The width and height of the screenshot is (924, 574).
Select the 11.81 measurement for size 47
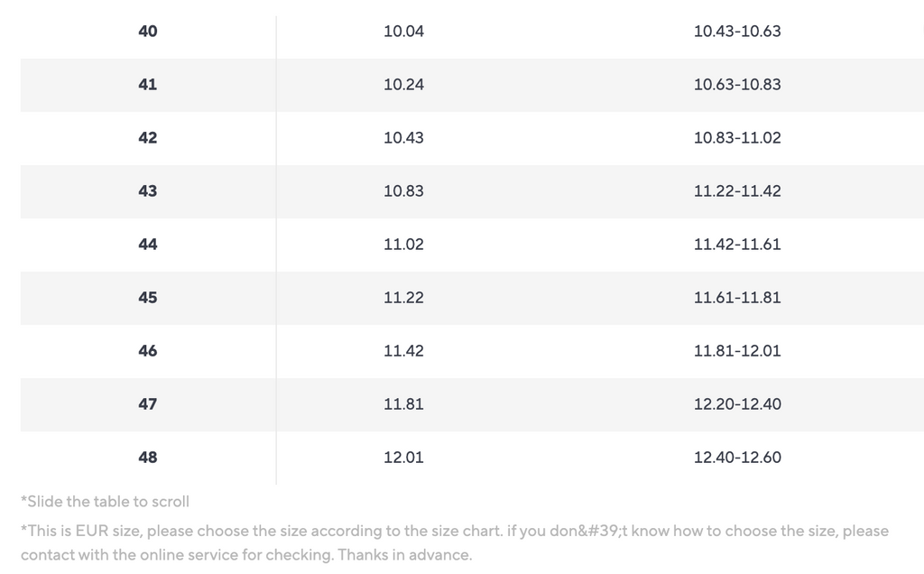[x=403, y=404]
